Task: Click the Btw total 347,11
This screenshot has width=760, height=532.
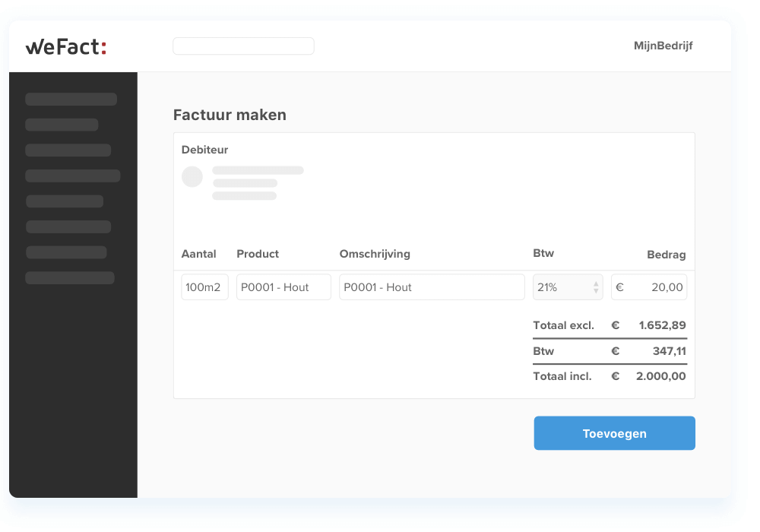Action: pos(668,351)
